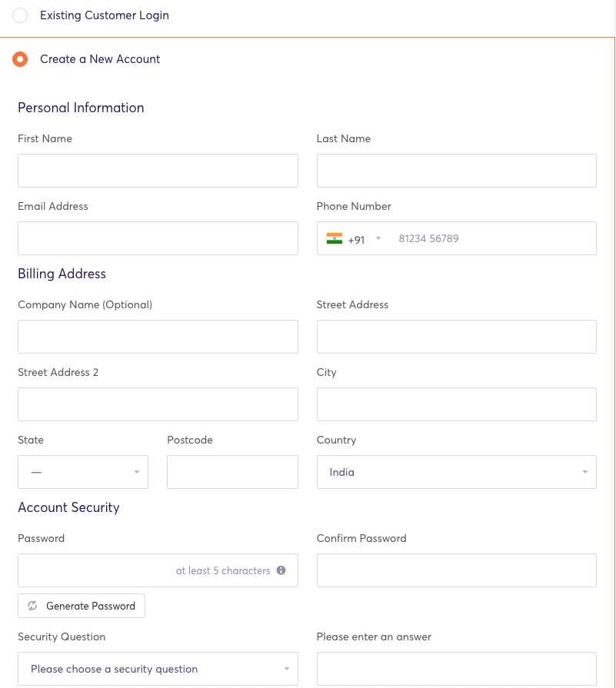The image size is (616, 688).
Task: Click the security question answer field
Action: point(456,669)
